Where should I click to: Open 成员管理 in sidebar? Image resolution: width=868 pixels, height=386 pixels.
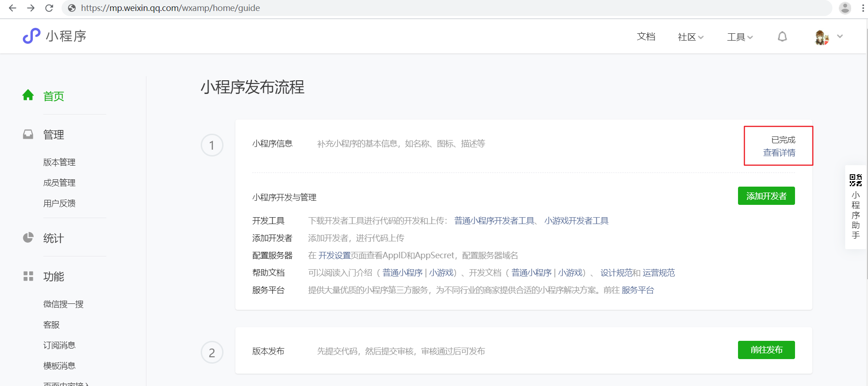pos(59,183)
